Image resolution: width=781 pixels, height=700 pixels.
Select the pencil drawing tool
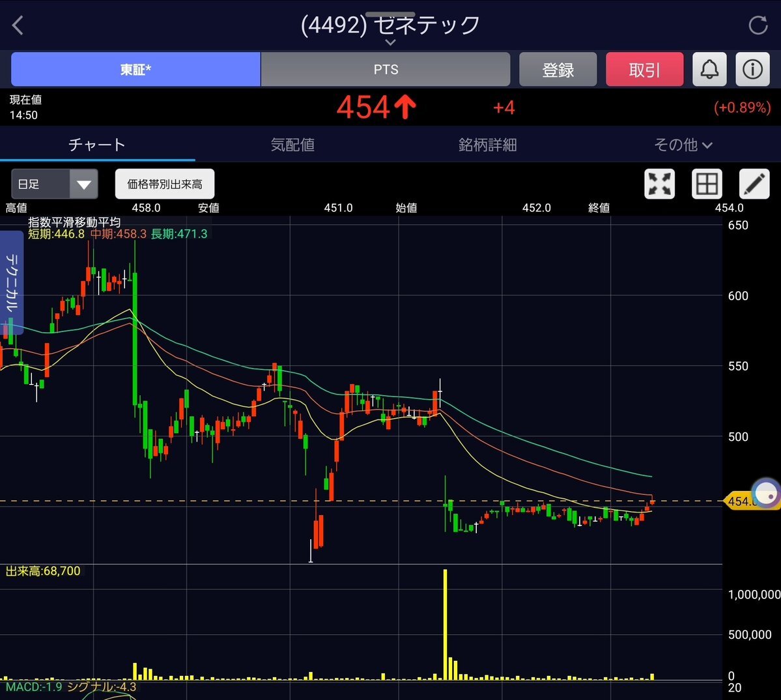tap(754, 184)
